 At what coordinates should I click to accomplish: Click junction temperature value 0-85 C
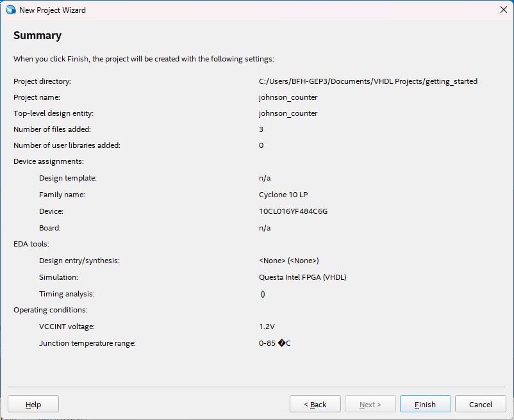(275, 343)
